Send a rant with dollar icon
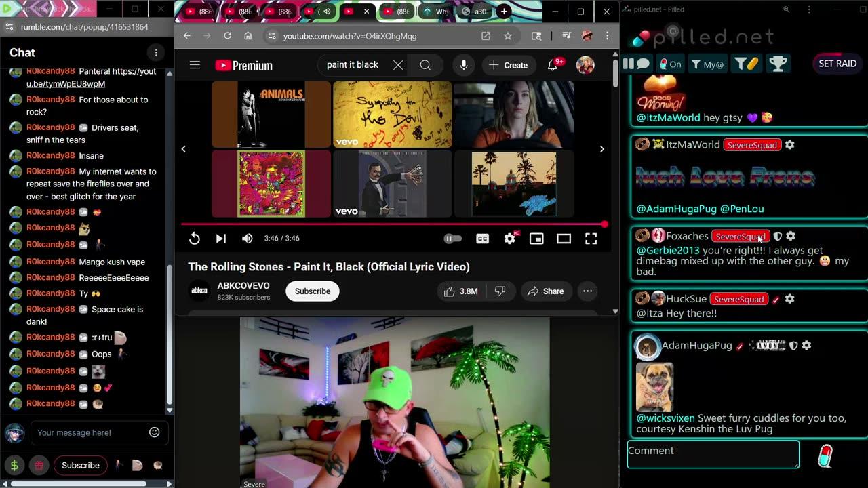The width and height of the screenshot is (868, 488). click(x=14, y=466)
